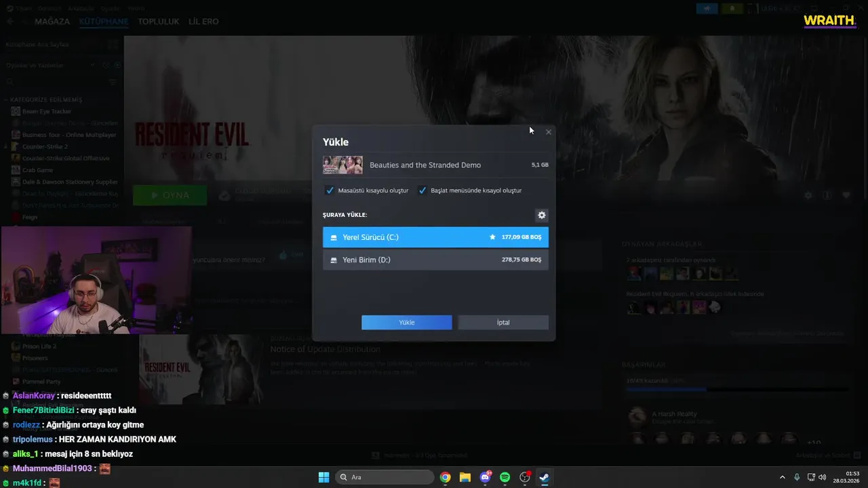Image resolution: width=868 pixels, height=488 pixels.
Task: Select Counter-Strike:Global Offensive entry
Action: (66, 158)
